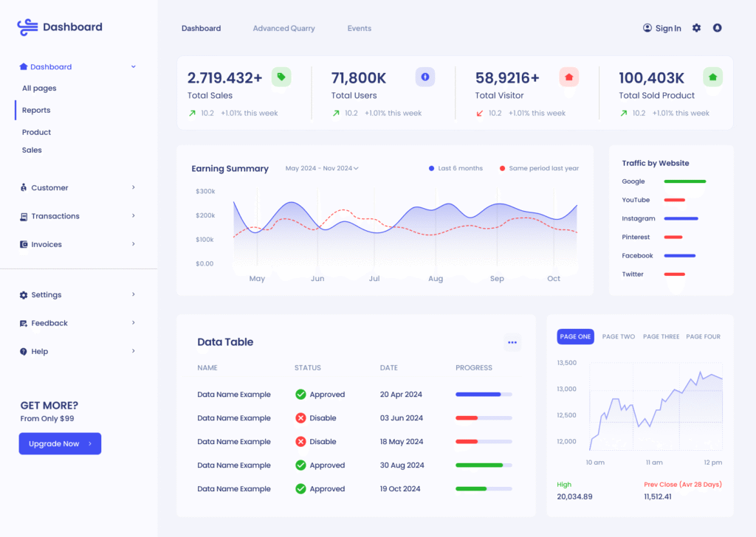This screenshot has width=756, height=537.
Task: Switch to the Advanced Quarry tab
Action: click(283, 28)
